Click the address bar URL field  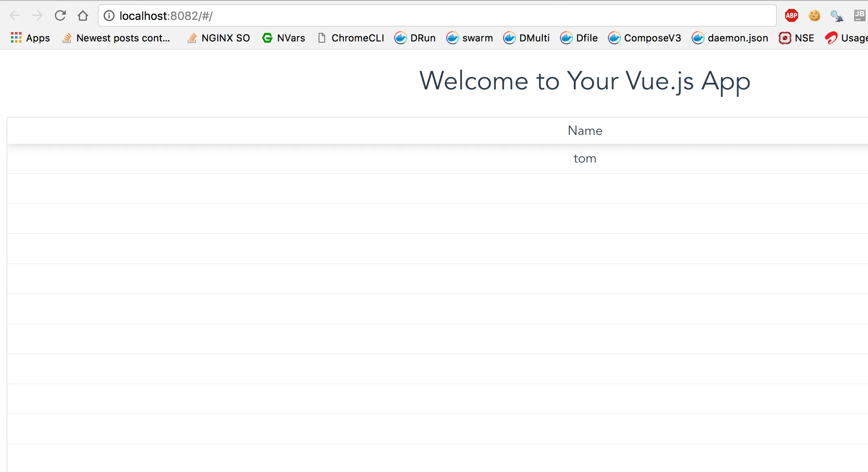coord(406,16)
